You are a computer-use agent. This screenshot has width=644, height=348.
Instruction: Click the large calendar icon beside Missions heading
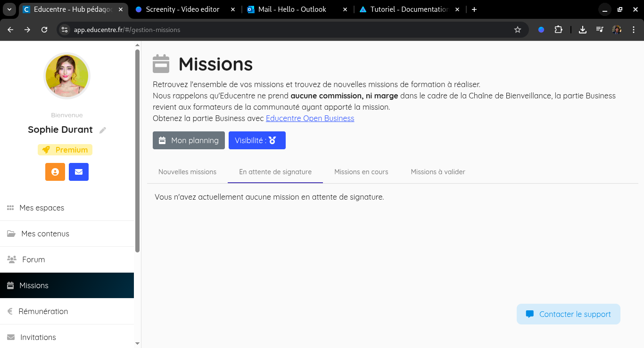click(161, 64)
